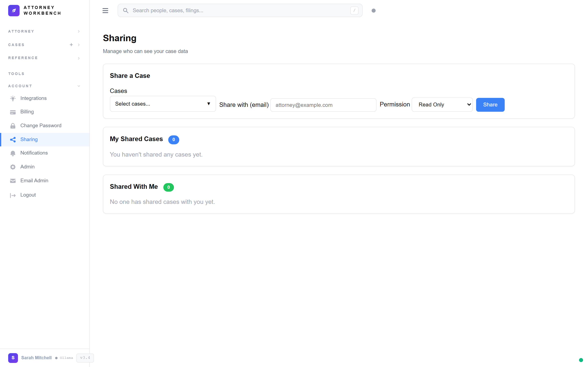Select the TOOLS sidebar section

[x=16, y=74]
